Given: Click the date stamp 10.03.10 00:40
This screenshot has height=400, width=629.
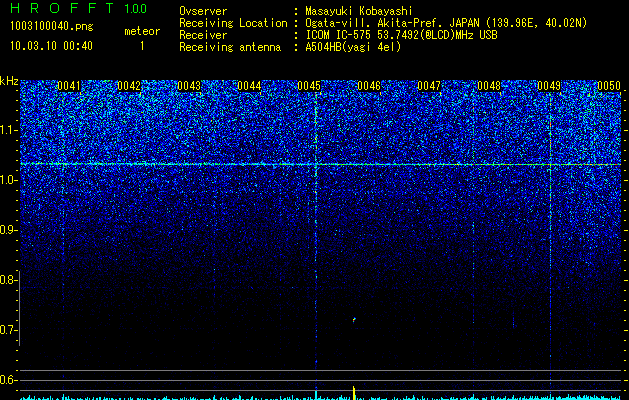Looking at the screenshot, I should coord(51,46).
